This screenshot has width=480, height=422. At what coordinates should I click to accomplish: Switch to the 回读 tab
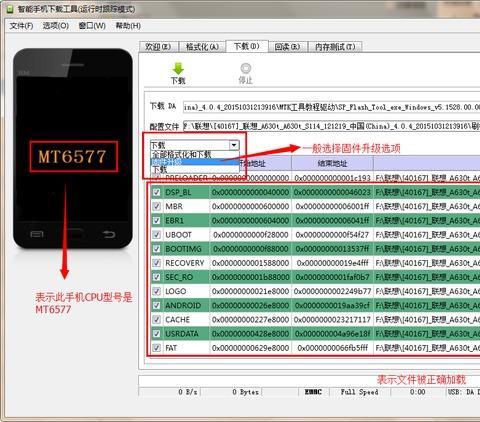287,47
